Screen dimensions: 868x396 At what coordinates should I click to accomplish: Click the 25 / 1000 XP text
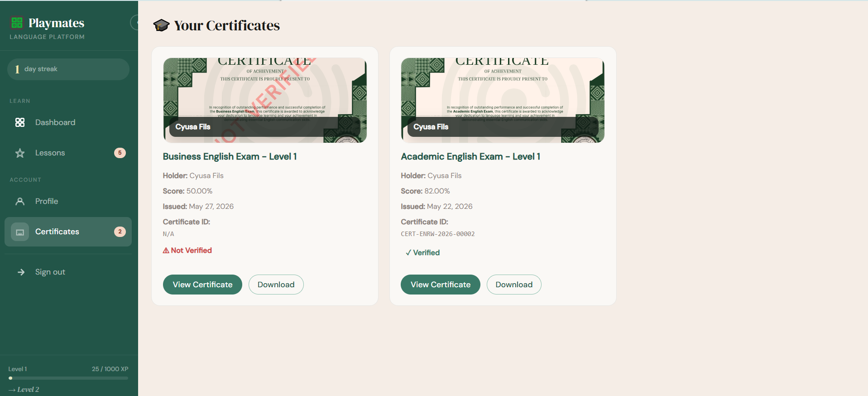click(x=110, y=369)
